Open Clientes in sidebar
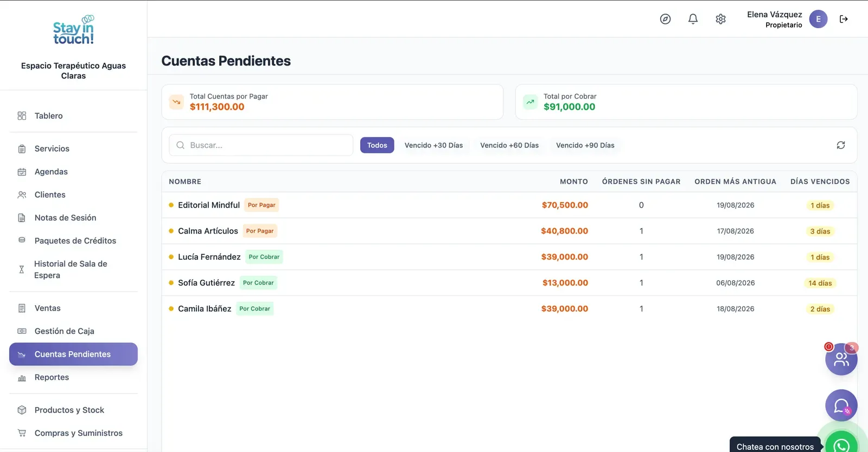The height and width of the screenshot is (452, 868). point(73,195)
